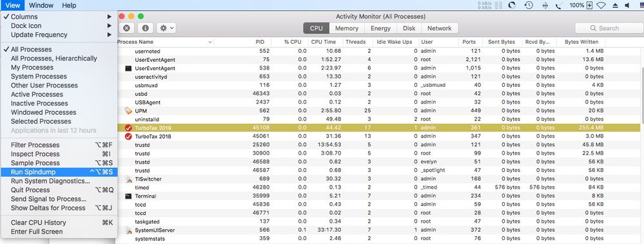Choose Active Processes filter
This screenshot has width=644, height=244.
click(59, 95)
